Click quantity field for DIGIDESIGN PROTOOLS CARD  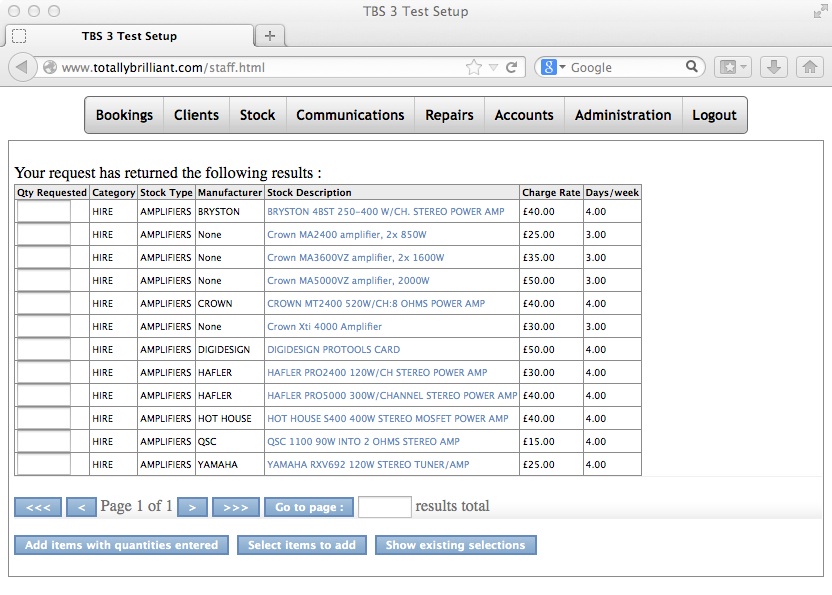pyautogui.click(x=43, y=350)
